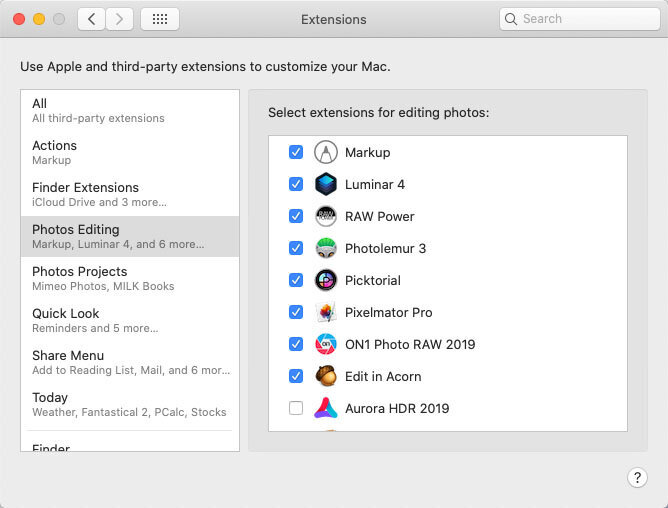The image size is (668, 508).
Task: Select the Photos Editing category
Action: (x=130, y=237)
